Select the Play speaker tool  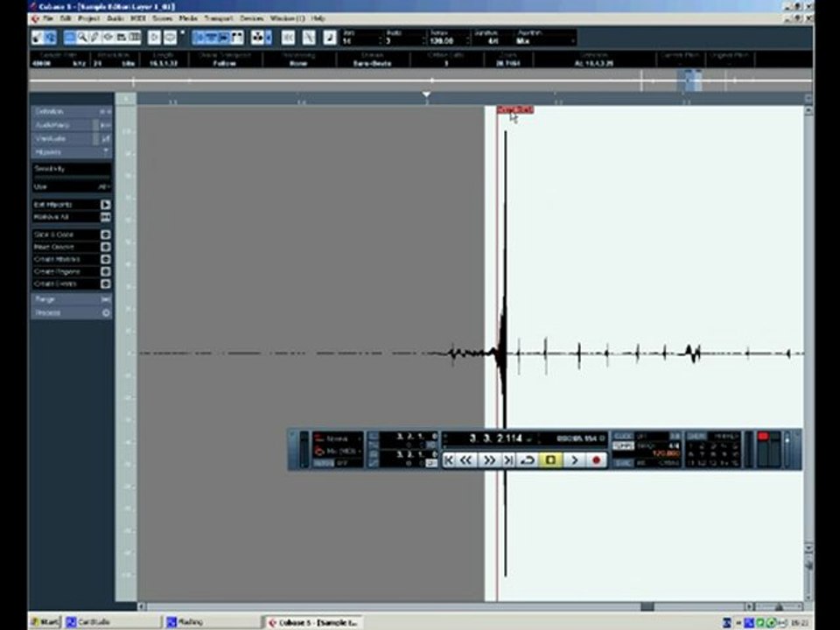pos(108,38)
